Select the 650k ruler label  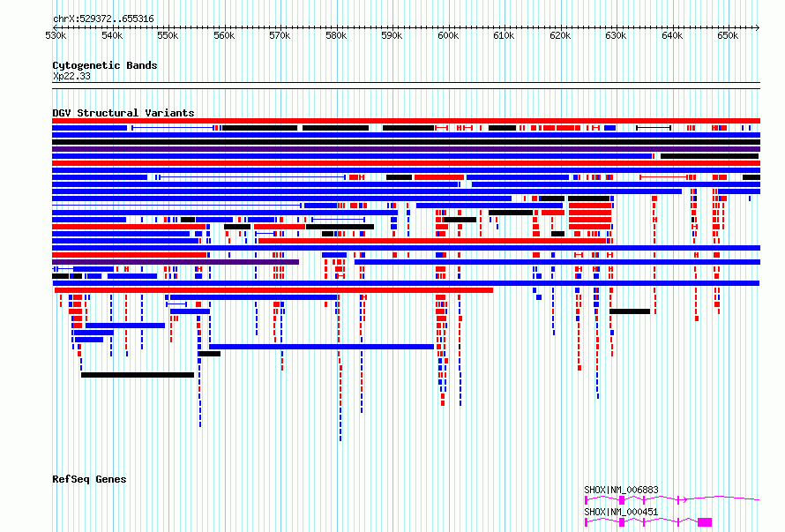tap(728, 36)
